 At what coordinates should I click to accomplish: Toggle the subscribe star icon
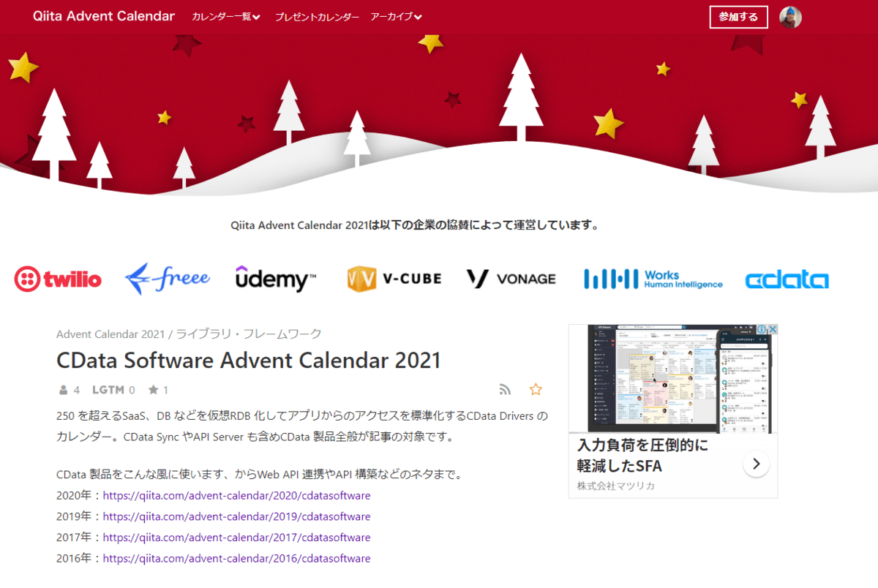click(536, 390)
